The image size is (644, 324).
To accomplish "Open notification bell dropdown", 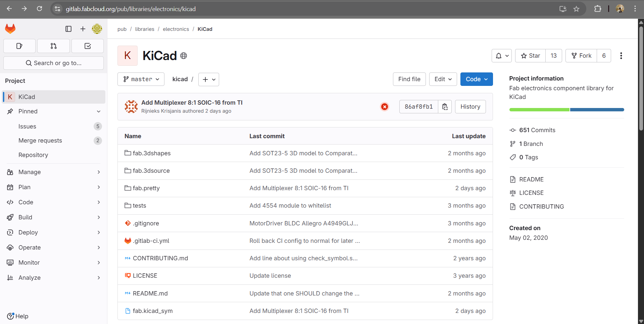I will pyautogui.click(x=502, y=56).
